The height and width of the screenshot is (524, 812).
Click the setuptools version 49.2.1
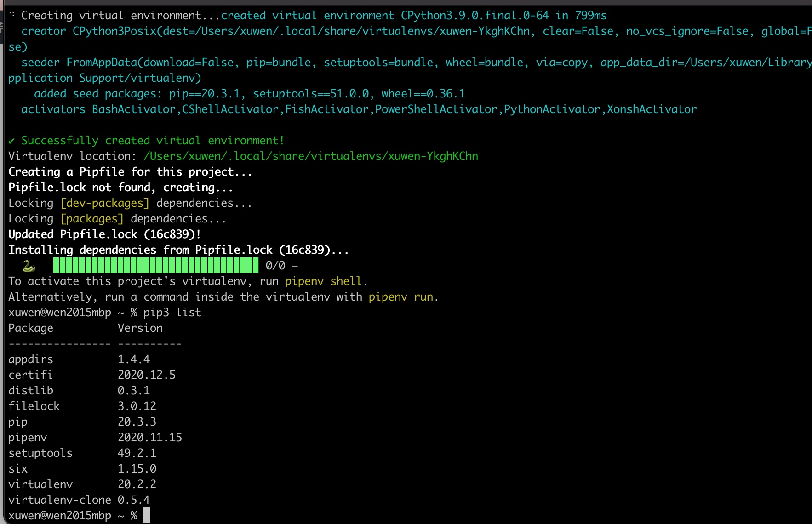click(137, 453)
